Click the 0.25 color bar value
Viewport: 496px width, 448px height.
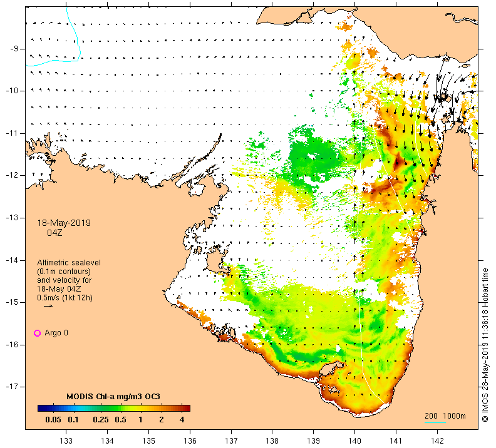click(101, 420)
